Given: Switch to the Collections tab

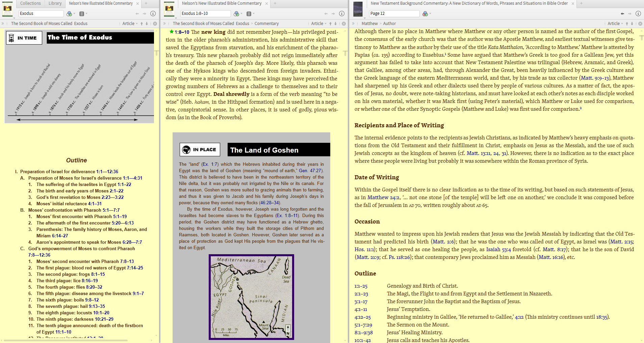Looking at the screenshot, I should coord(30,3).
